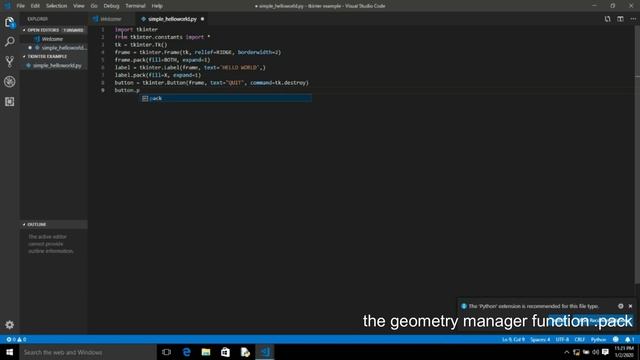Click the 'button.p' line being typed
This screenshot has width=640, height=360.
[x=127, y=90]
